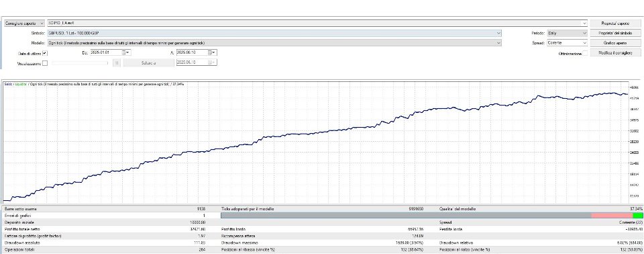The height and width of the screenshot is (254, 644).
Task: Expand the expert advisor file selector arrow
Action: coord(584,24)
